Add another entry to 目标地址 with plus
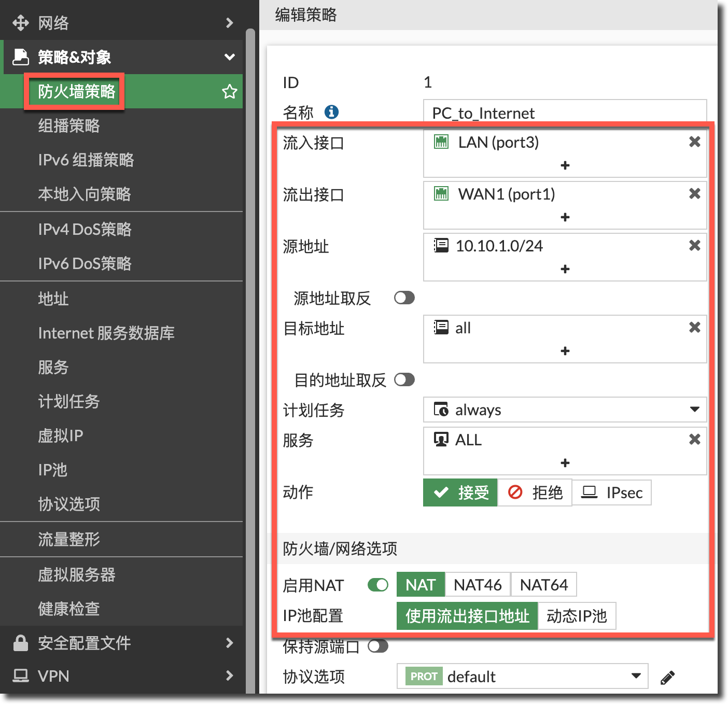 click(x=565, y=351)
